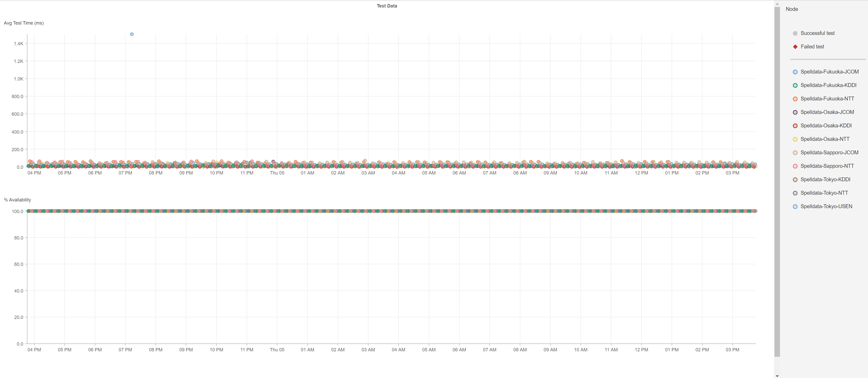Click the vertical scrollbar thumb
This screenshot has height=378, width=868.
pos(777,182)
